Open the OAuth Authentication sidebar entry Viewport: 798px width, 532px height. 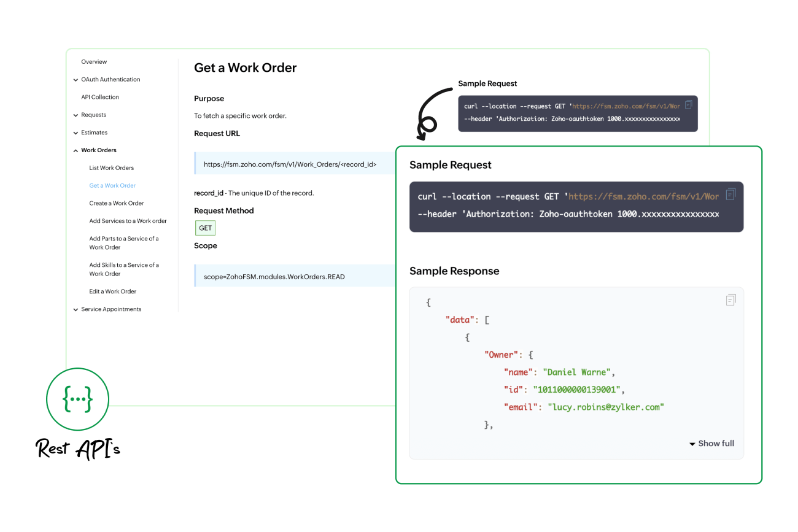[110, 80]
